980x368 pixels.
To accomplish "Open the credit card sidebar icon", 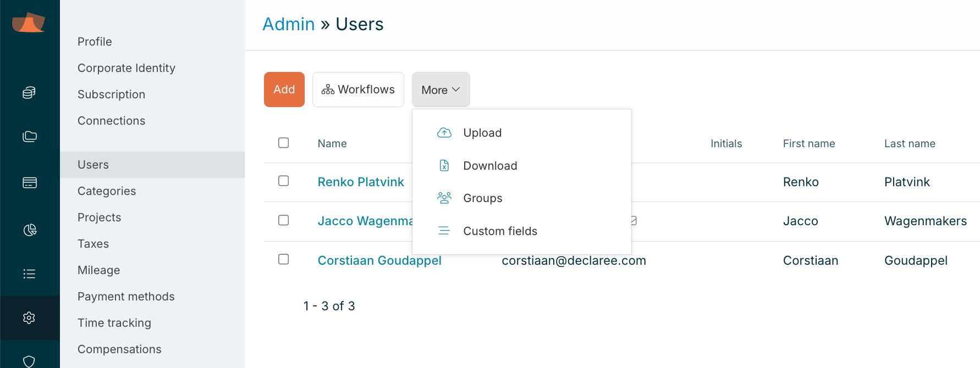I will tap(29, 183).
